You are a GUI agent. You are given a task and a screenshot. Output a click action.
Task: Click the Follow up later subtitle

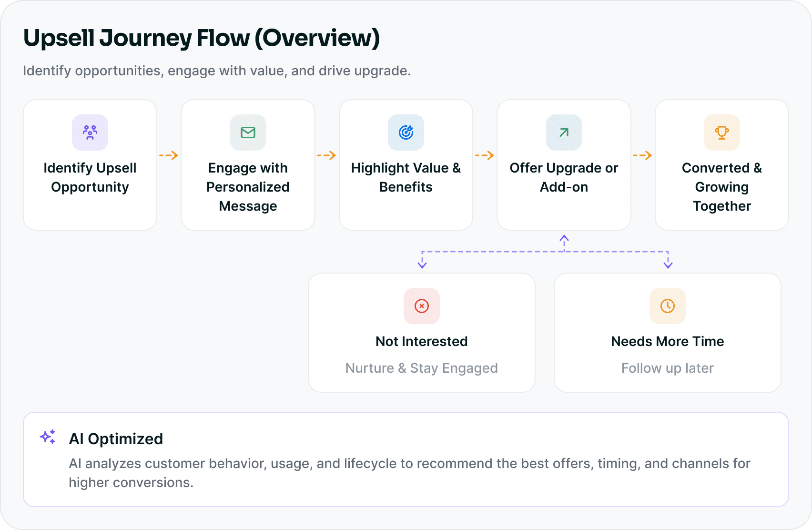(668, 368)
